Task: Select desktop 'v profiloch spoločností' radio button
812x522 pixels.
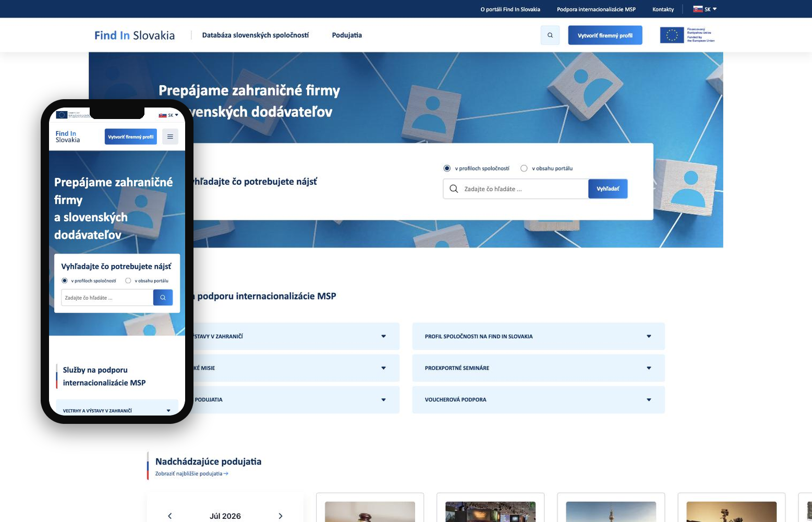Action: [x=447, y=168]
